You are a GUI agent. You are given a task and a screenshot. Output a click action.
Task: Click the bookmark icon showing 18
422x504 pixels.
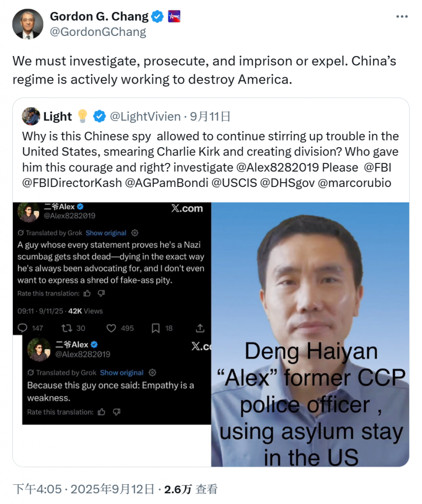[156, 328]
